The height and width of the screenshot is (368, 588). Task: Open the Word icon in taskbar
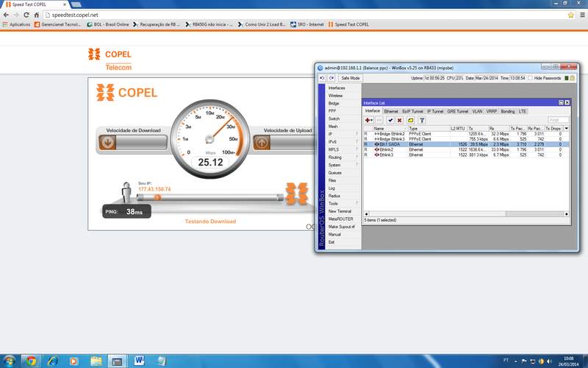(139, 361)
